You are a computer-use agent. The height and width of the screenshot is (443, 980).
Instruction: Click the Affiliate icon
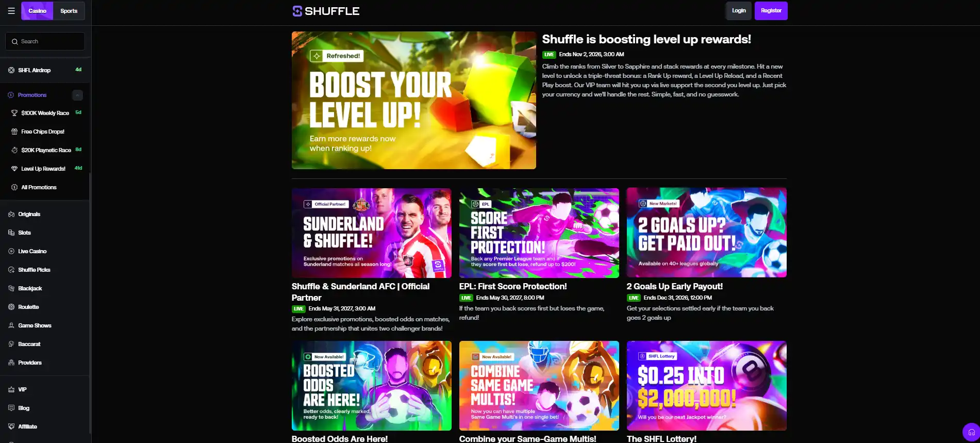point(11,426)
